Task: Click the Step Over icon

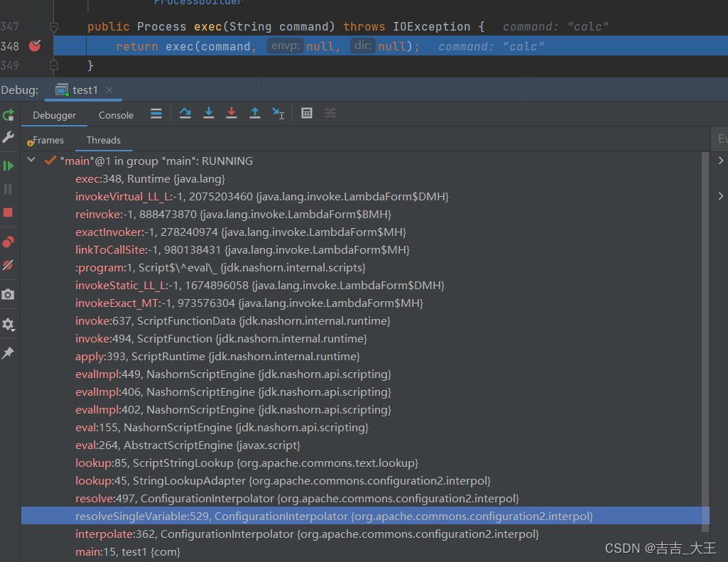Action: (185, 113)
